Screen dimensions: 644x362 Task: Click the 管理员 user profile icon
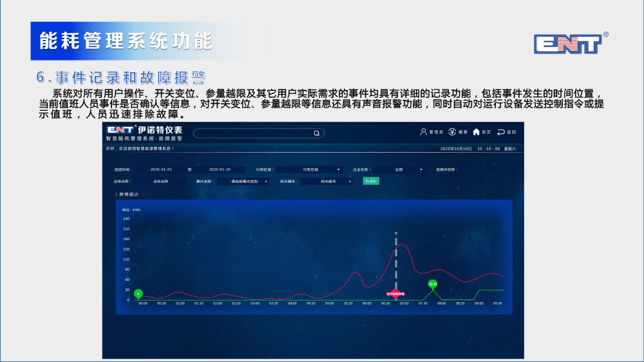click(424, 132)
